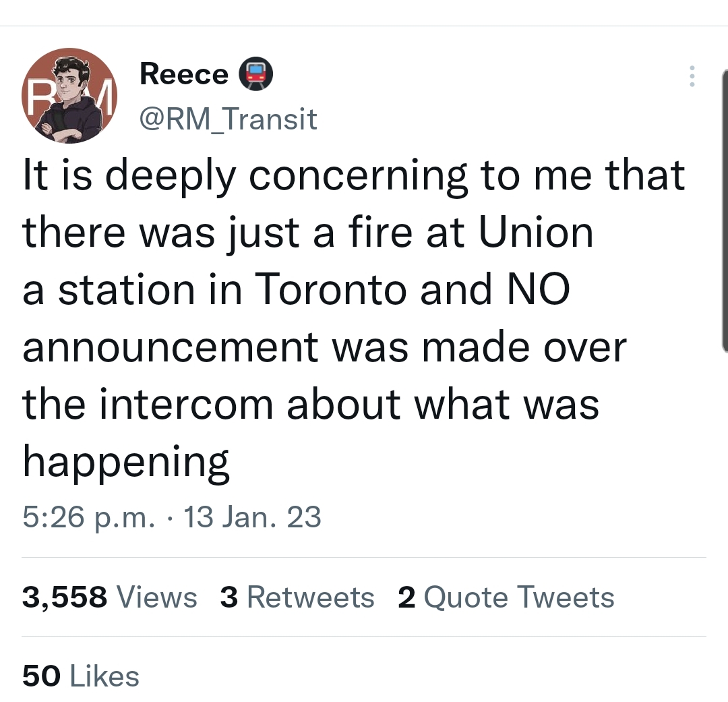Click the word "Toronto" in the tweet
Viewport: 728px width, 702px height.
(x=330, y=290)
